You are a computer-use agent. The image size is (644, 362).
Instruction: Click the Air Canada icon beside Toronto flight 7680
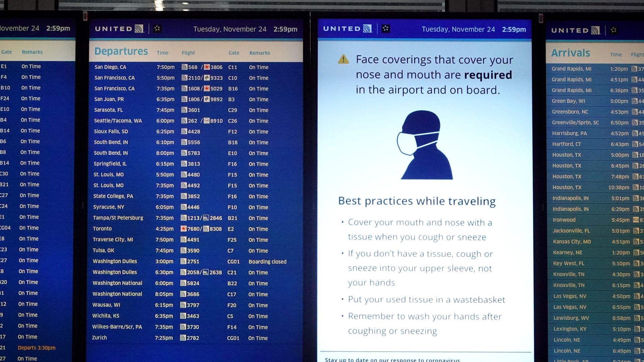click(x=184, y=229)
